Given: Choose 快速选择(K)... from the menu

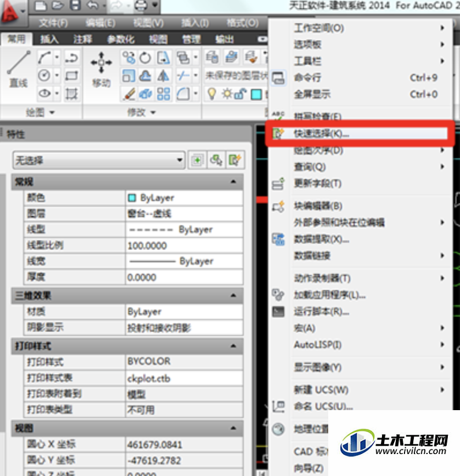Looking at the screenshot, I should pos(359,133).
